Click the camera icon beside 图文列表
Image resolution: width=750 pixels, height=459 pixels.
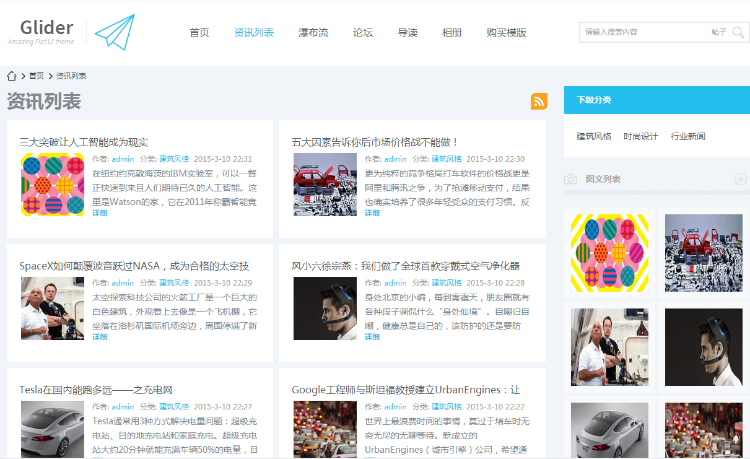point(570,179)
